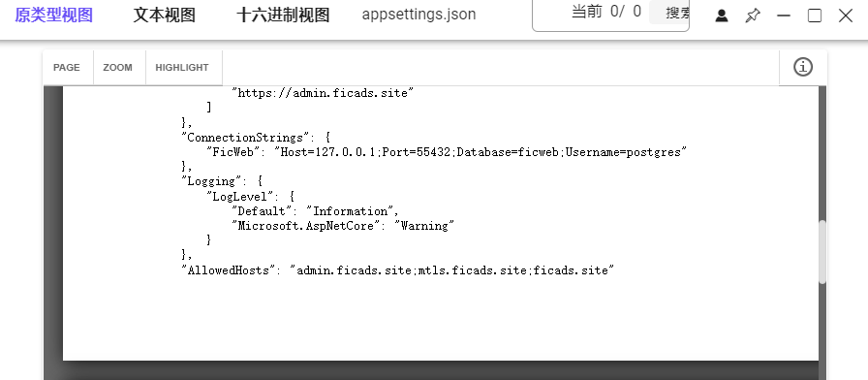Click the FicWeb connection string line
This screenshot has height=380, width=868.
click(x=447, y=152)
